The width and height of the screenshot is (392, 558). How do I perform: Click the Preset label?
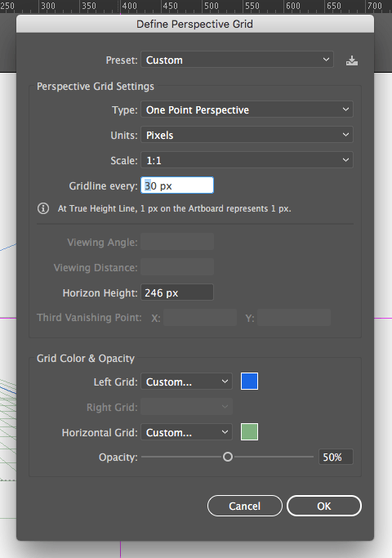click(x=122, y=60)
